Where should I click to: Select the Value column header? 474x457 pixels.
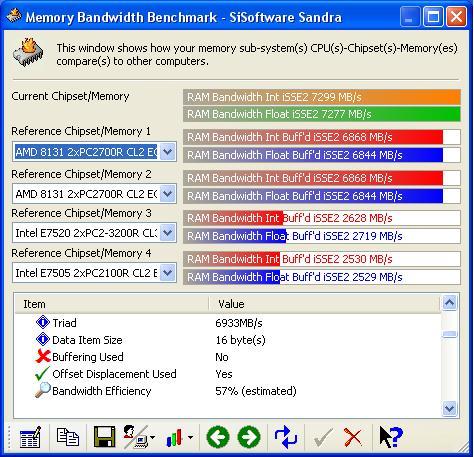[x=325, y=304]
